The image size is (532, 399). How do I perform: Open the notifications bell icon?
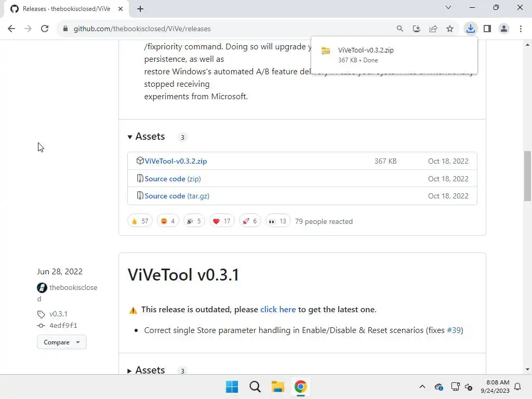tap(517, 387)
